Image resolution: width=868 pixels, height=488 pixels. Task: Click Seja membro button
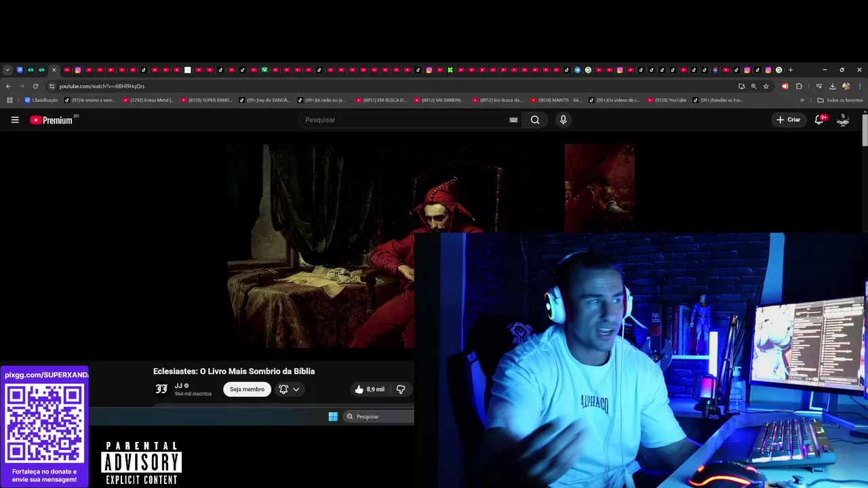coord(247,389)
